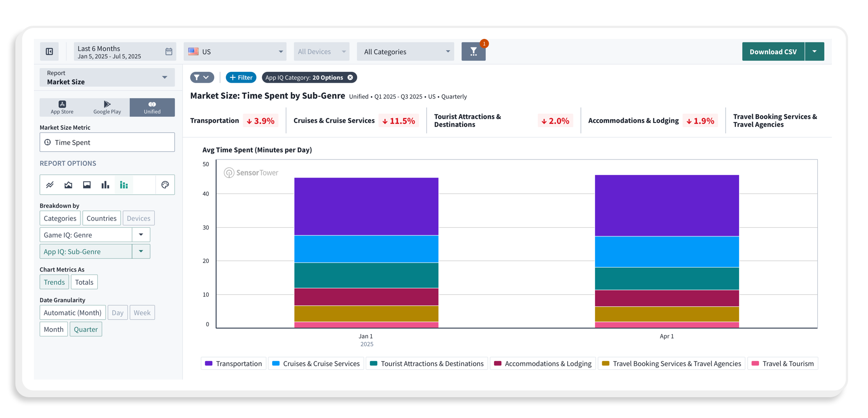This screenshot has width=868, height=418.
Task: Select the area chart icon
Action: point(68,185)
